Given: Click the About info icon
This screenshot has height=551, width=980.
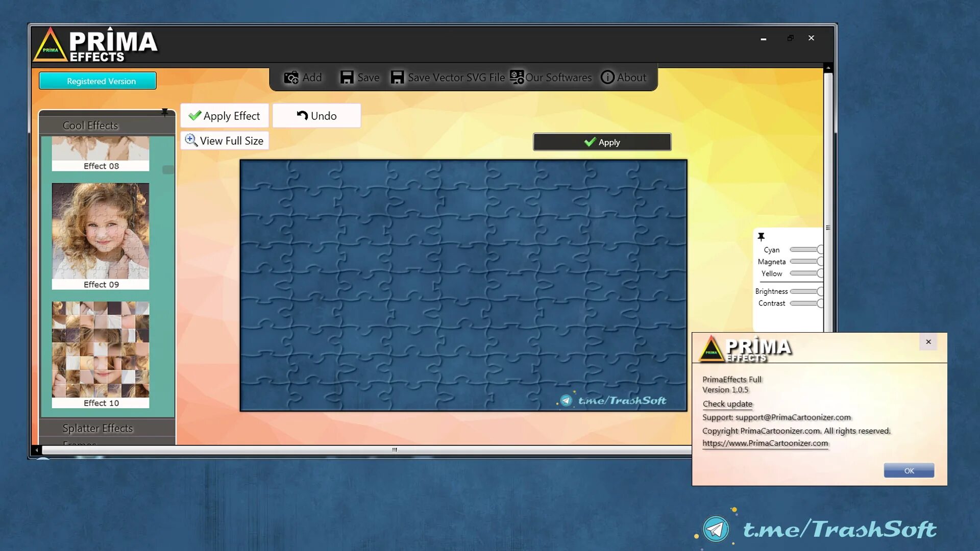Looking at the screenshot, I should pos(607,78).
